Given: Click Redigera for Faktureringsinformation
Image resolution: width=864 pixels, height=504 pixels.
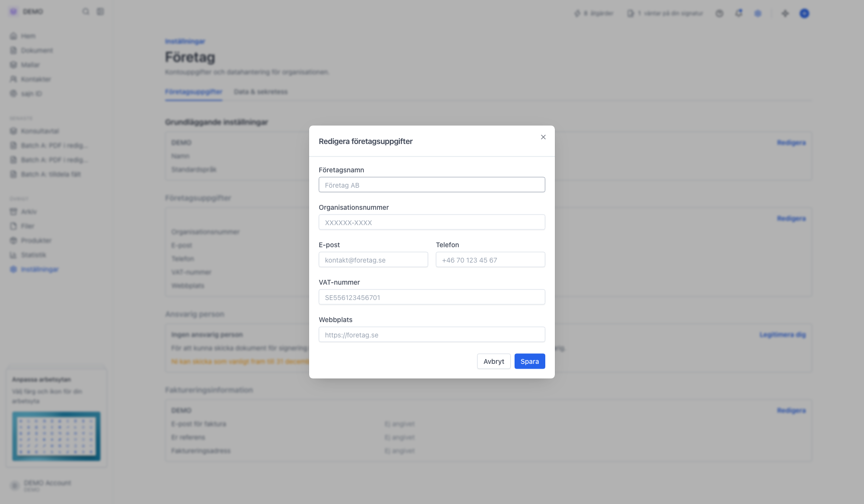Looking at the screenshot, I should 792,410.
